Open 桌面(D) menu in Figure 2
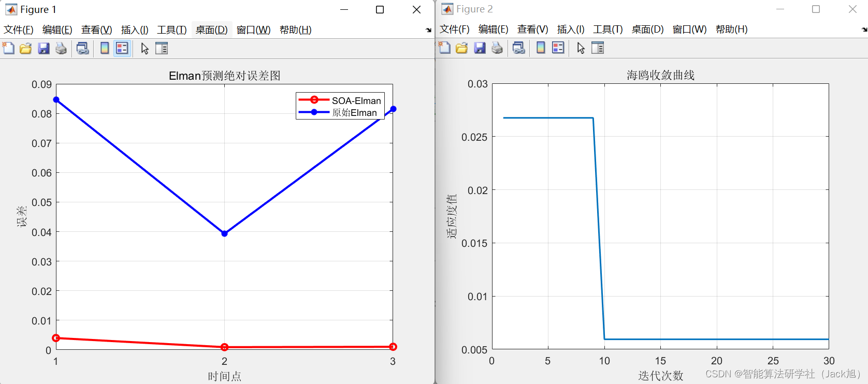 point(648,29)
